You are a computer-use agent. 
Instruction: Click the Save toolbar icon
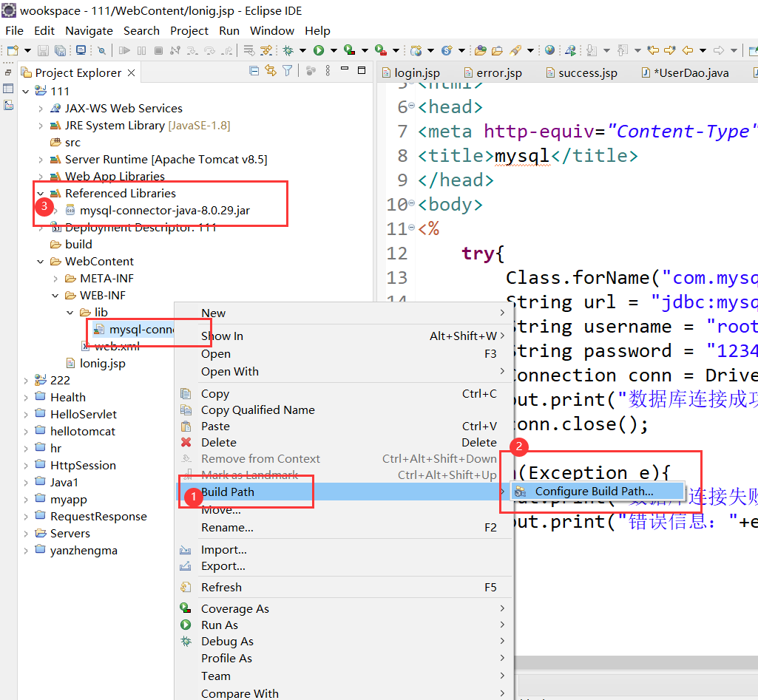click(x=44, y=50)
